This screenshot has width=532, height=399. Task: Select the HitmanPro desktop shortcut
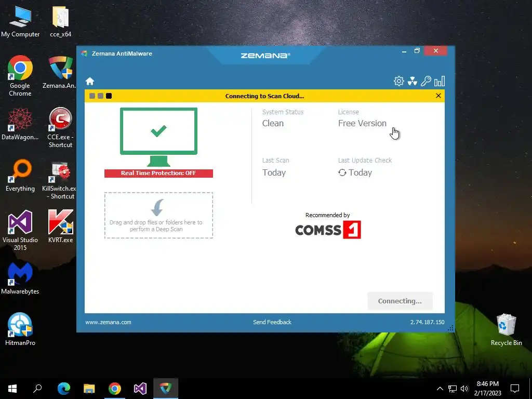coord(20,329)
